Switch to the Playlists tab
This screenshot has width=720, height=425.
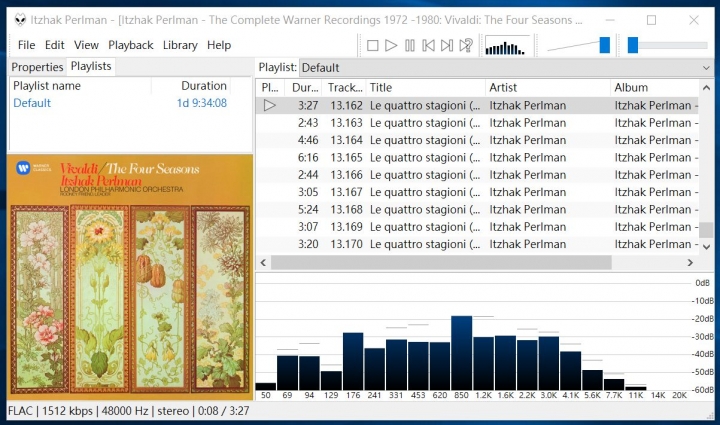pos(91,66)
